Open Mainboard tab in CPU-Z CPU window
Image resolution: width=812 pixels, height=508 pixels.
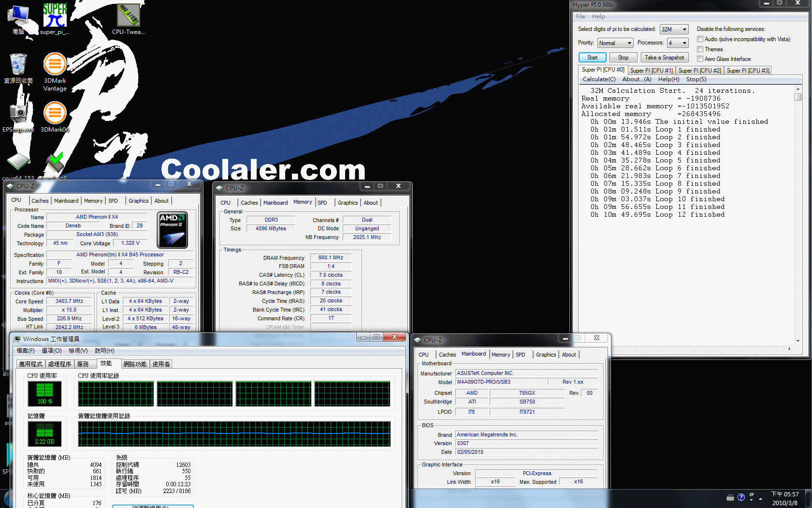coord(66,201)
